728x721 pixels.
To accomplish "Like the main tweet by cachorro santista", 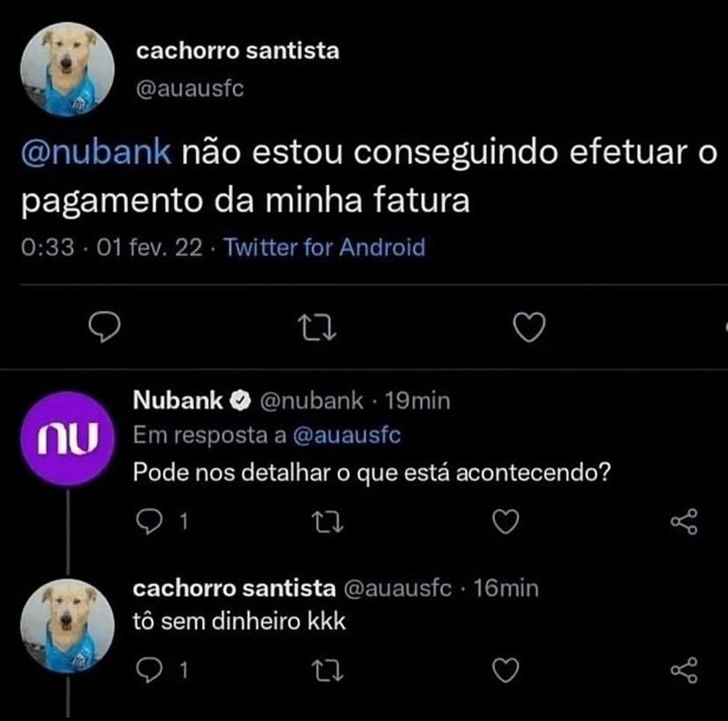I will click(x=529, y=328).
